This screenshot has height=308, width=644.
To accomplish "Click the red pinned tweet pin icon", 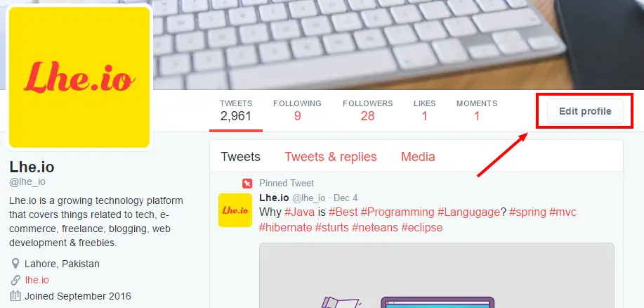I will point(247,184).
